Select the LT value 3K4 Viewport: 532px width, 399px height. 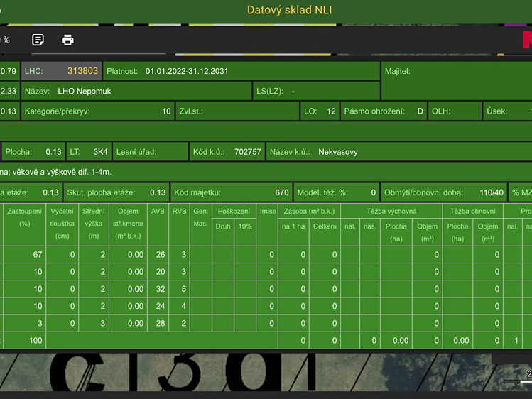tap(100, 152)
